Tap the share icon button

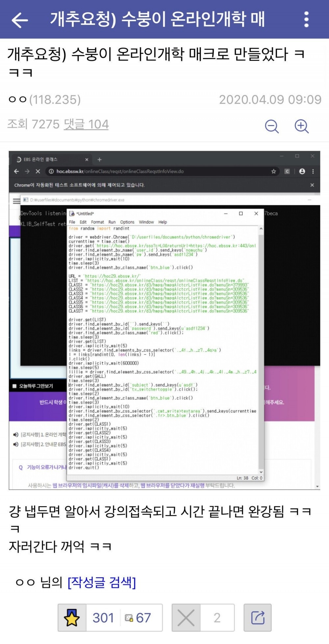pos(258,618)
